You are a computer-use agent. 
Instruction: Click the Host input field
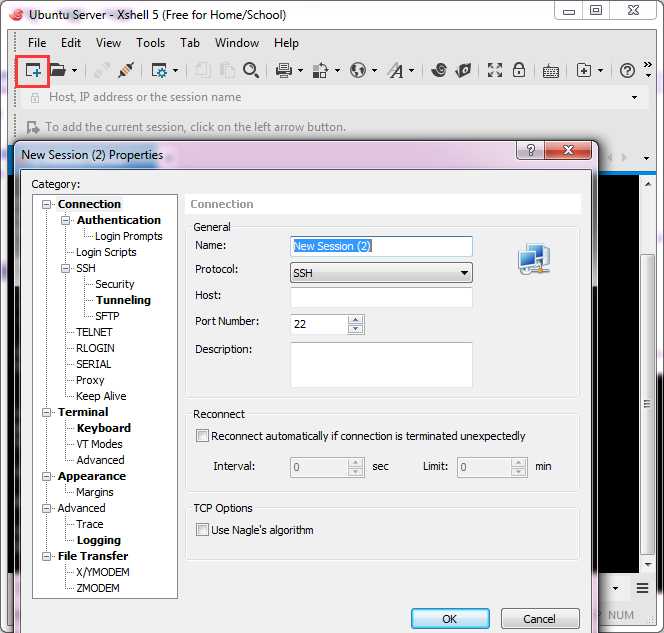(x=381, y=297)
